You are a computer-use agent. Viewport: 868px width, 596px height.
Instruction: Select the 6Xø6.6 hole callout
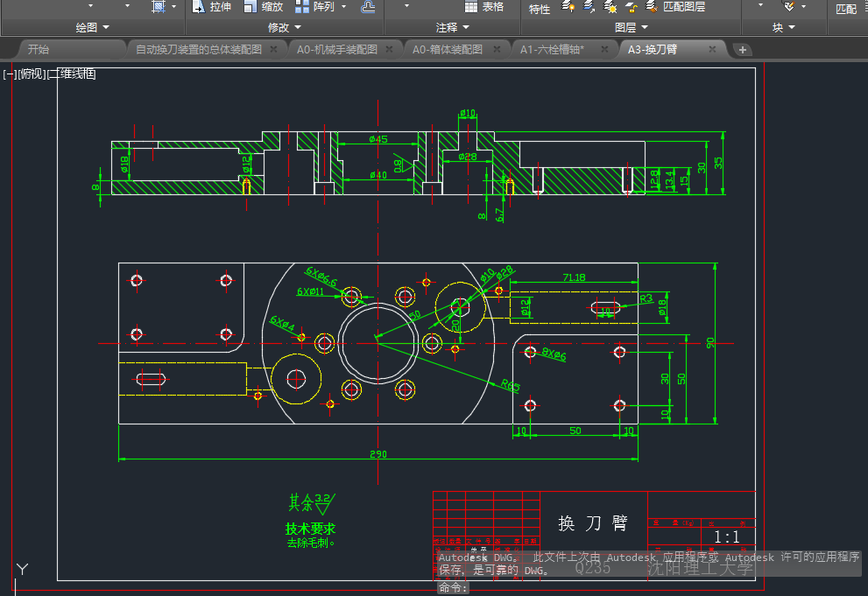pyautogui.click(x=321, y=277)
